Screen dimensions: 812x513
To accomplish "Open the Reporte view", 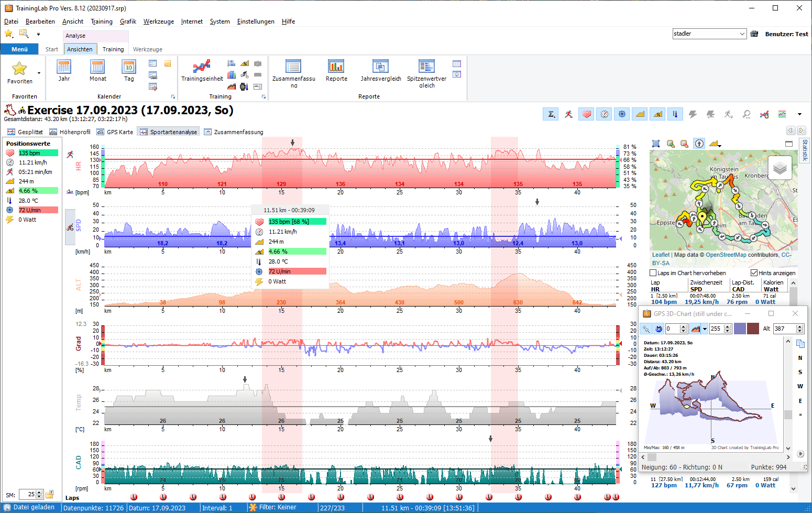I will [336, 71].
